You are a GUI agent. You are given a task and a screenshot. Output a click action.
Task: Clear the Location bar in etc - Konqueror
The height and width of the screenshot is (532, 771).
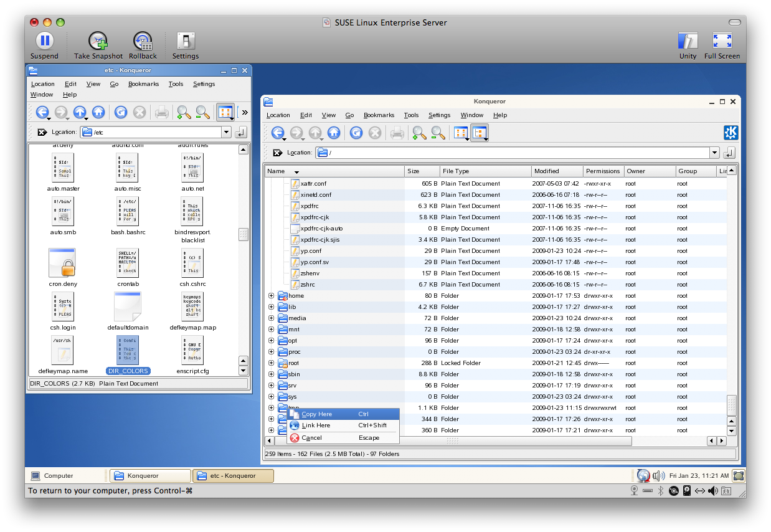pyautogui.click(x=42, y=132)
